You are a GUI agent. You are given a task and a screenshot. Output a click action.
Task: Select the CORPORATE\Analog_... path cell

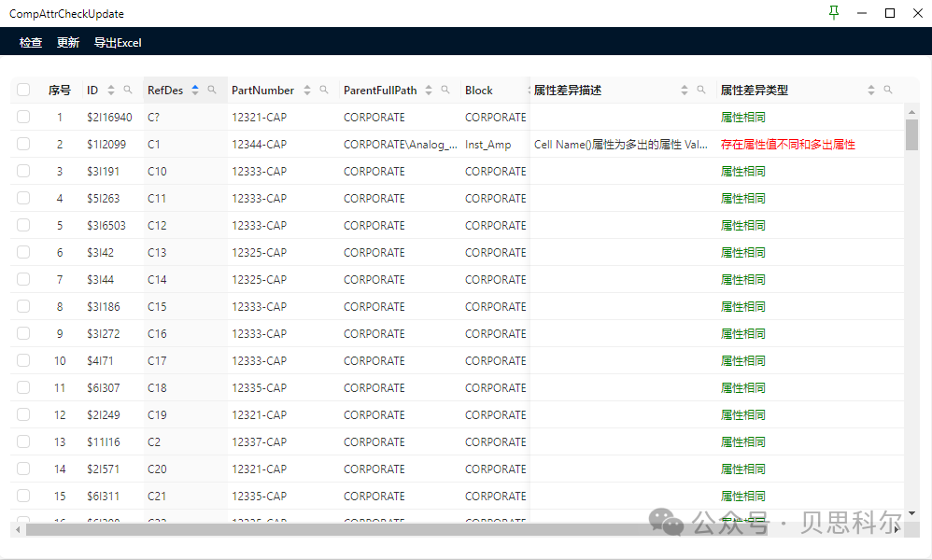[400, 145]
